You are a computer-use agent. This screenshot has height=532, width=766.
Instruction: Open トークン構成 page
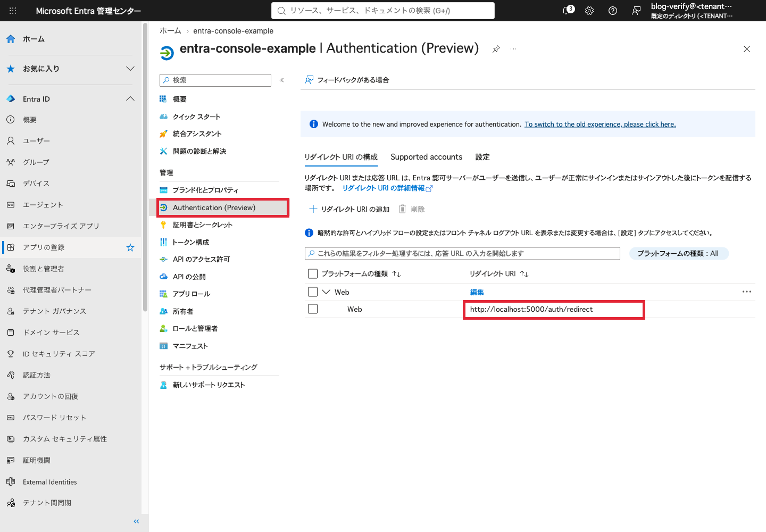point(190,242)
